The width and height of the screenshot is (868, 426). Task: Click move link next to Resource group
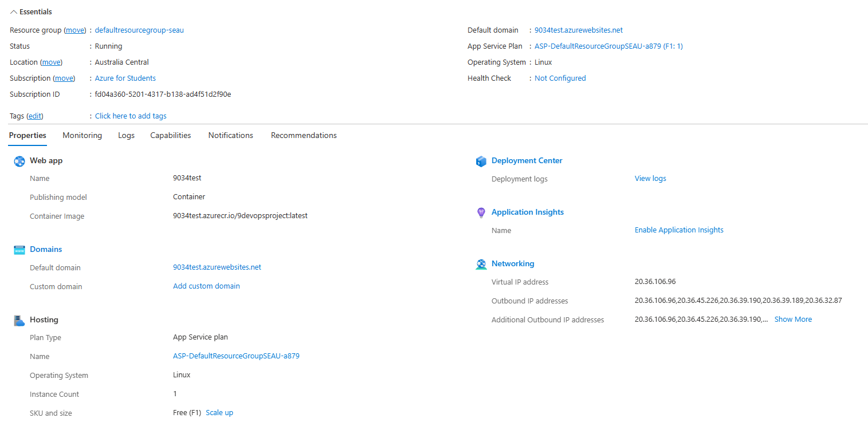coord(74,30)
